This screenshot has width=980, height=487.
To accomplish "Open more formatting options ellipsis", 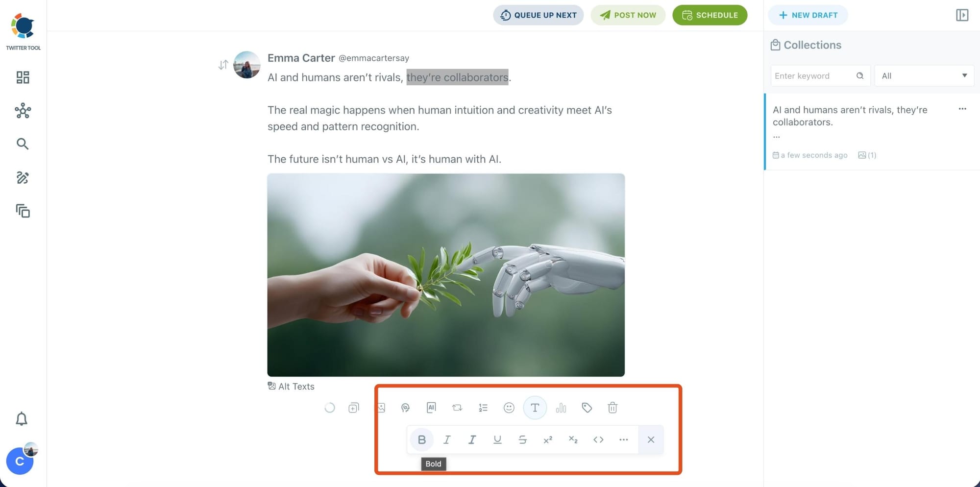I will click(x=623, y=439).
